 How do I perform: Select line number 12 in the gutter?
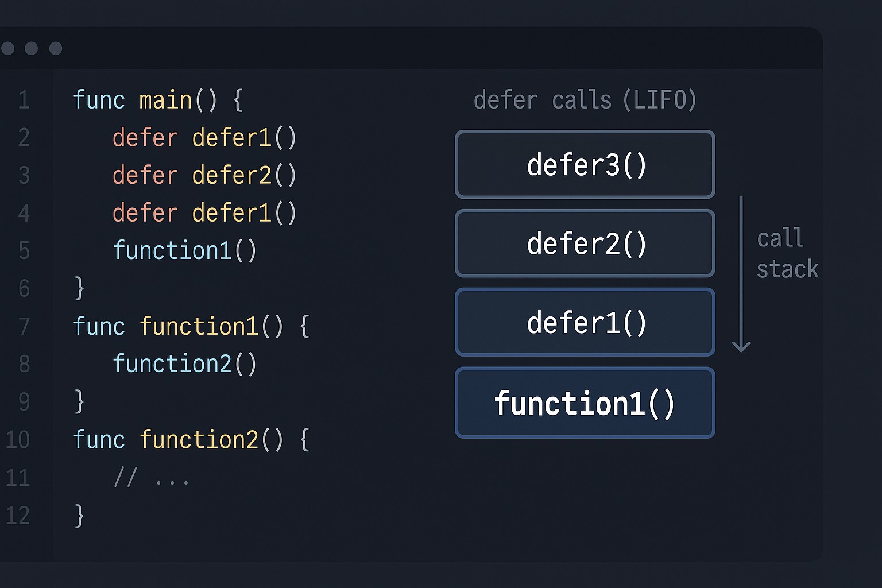[18, 515]
